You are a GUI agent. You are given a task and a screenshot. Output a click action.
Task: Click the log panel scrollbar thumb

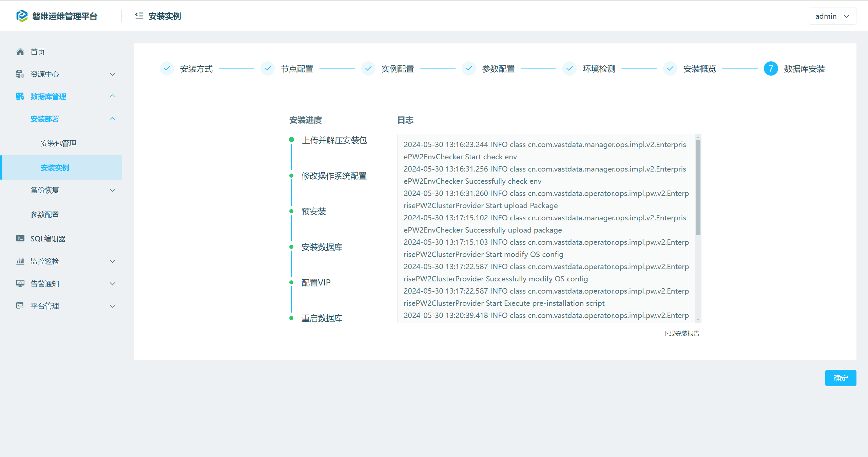pos(698,187)
